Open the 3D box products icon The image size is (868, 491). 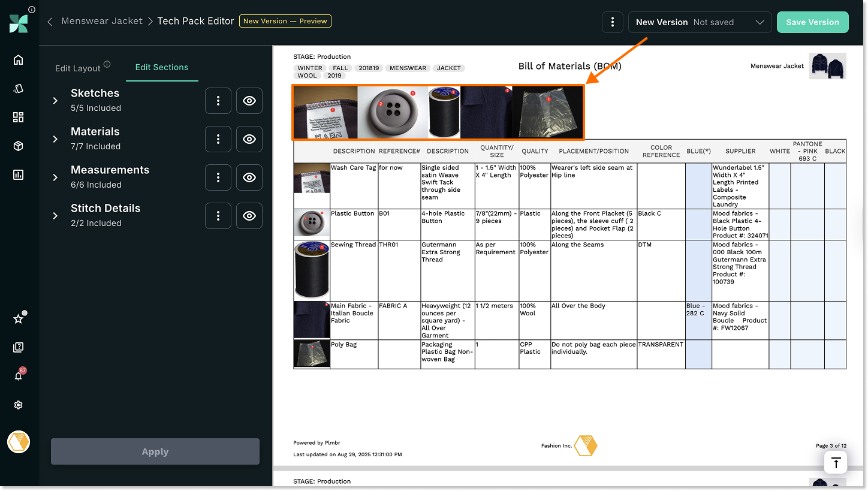[x=18, y=146]
